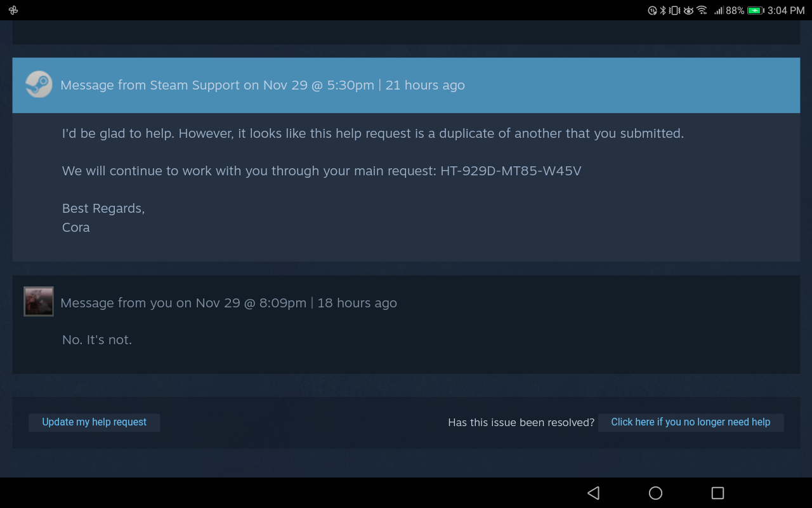Tap the Android back navigation button
Viewport: 812px width, 508px height.
[x=593, y=493]
